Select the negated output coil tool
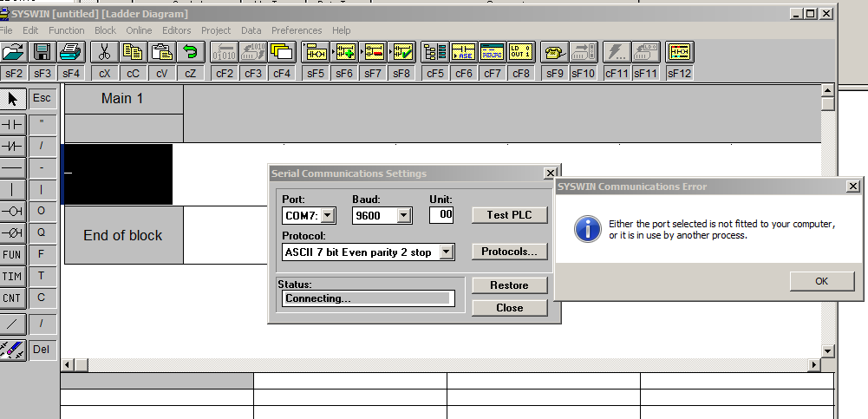Image resolution: width=868 pixels, height=419 pixels. 13,233
